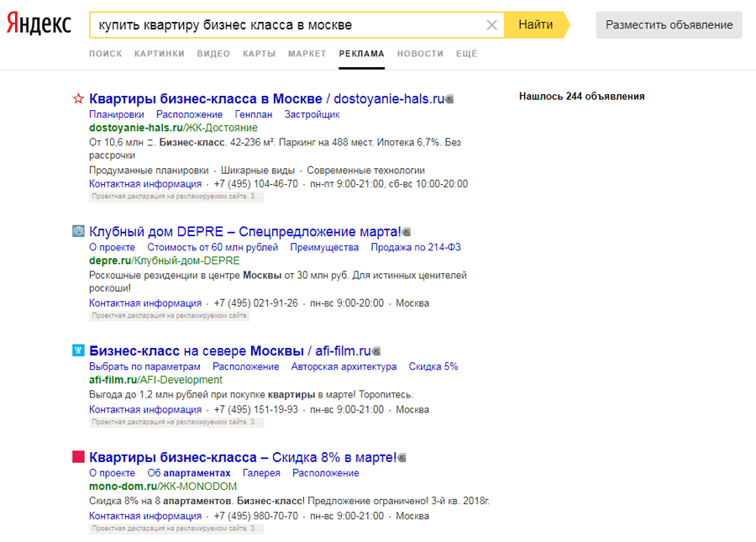This screenshot has width=756, height=542.
Task: Click phone number +7 (495) 104-46-70
Action: coord(255,184)
